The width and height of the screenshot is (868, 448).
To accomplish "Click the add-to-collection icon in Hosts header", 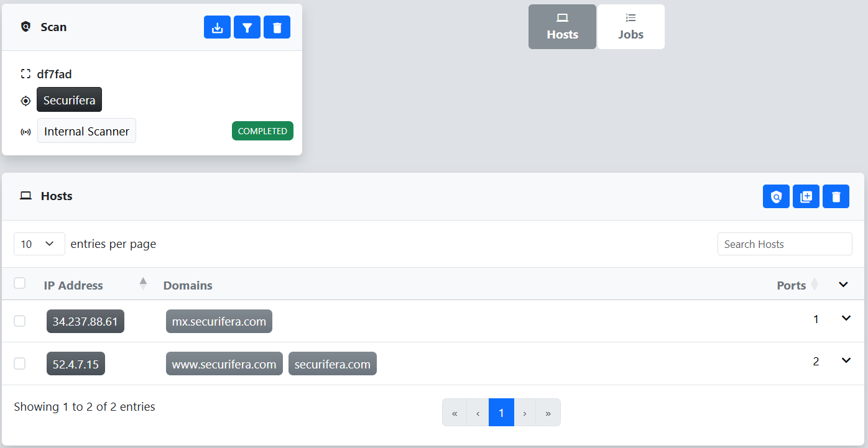I will click(x=806, y=197).
